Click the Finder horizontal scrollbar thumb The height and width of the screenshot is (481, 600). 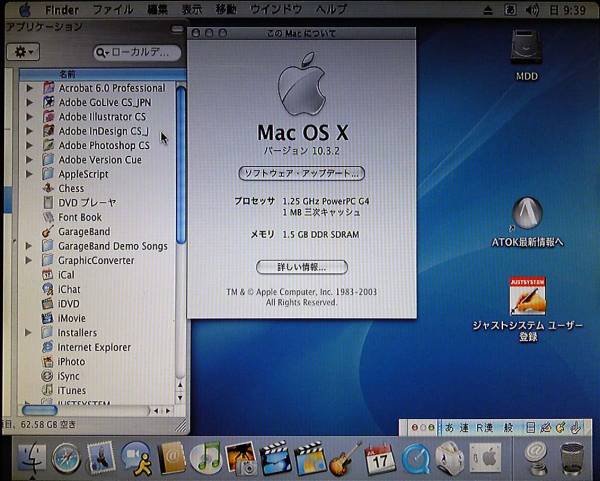40,410
